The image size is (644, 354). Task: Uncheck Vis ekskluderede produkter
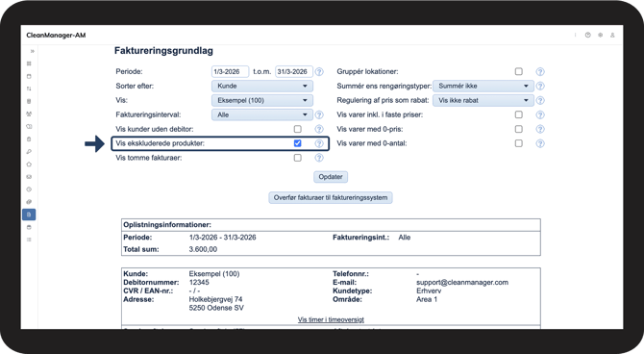[x=297, y=143]
